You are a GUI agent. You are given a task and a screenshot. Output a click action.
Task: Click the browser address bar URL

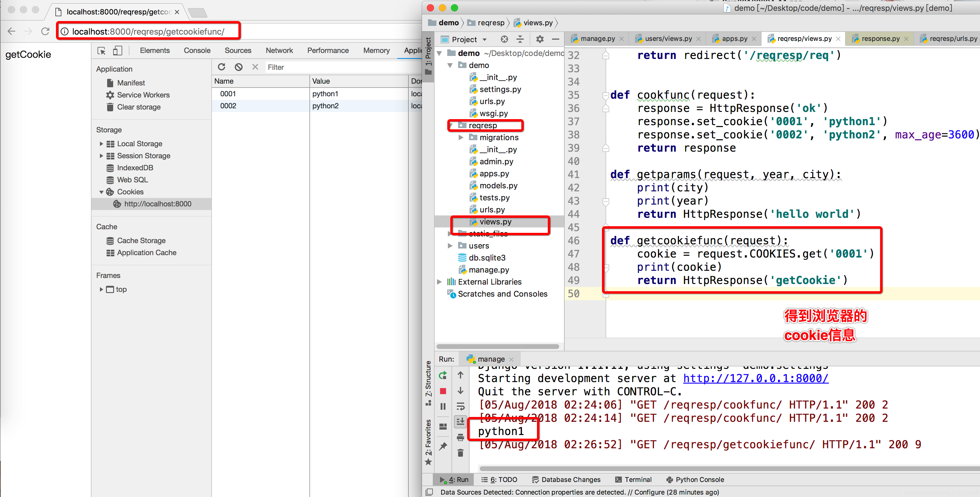tap(148, 32)
